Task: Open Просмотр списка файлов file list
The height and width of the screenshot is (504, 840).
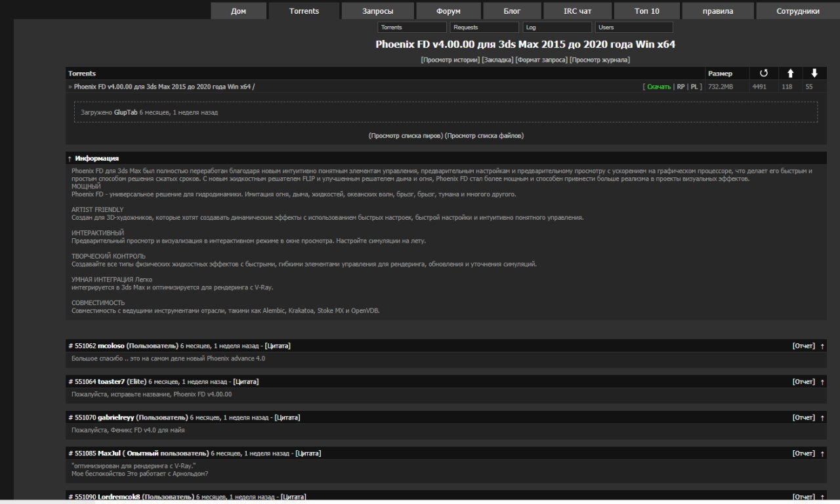Action: point(484,136)
